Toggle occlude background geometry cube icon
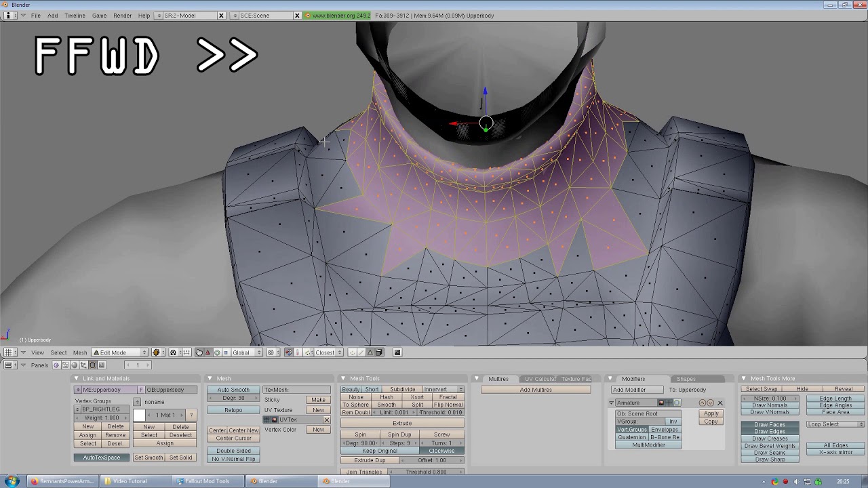Viewport: 868px width, 488px height. pos(379,352)
